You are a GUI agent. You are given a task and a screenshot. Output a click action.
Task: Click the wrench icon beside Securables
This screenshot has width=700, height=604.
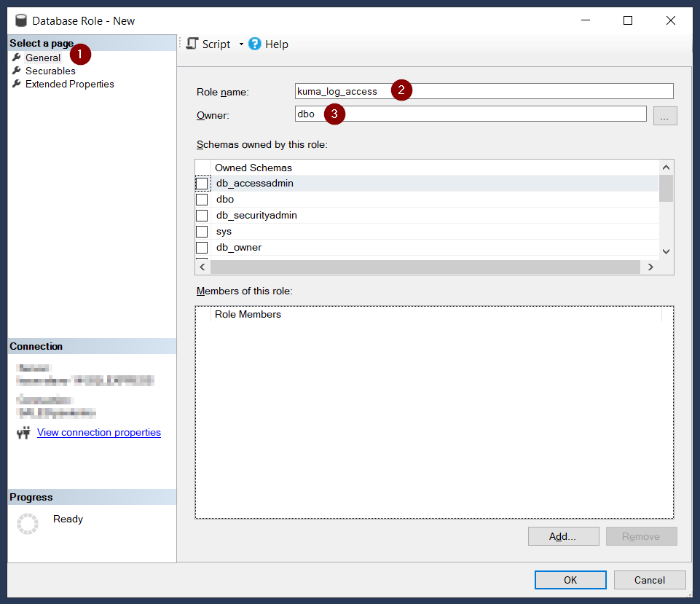coord(16,71)
